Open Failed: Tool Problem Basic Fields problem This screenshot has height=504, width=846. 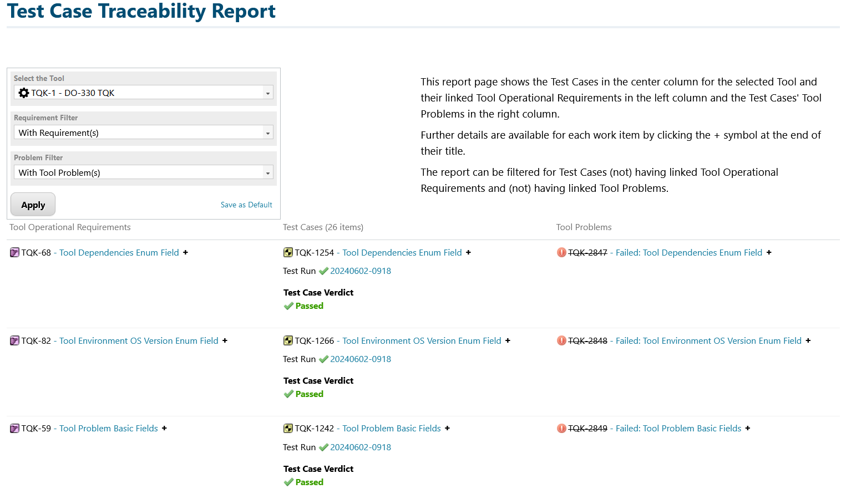[678, 429]
